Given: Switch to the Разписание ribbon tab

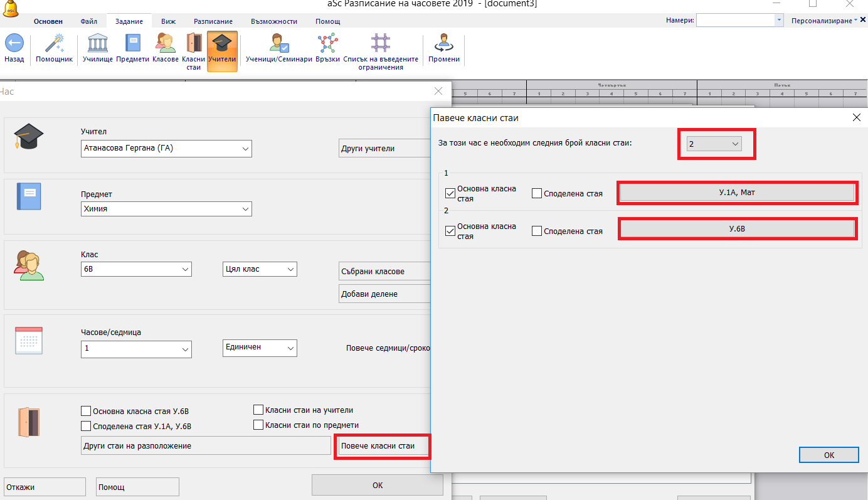Looking at the screenshot, I should [x=213, y=21].
